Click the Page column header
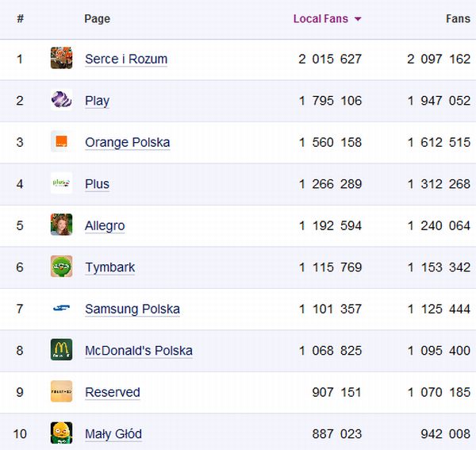The image size is (476, 450). [97, 19]
